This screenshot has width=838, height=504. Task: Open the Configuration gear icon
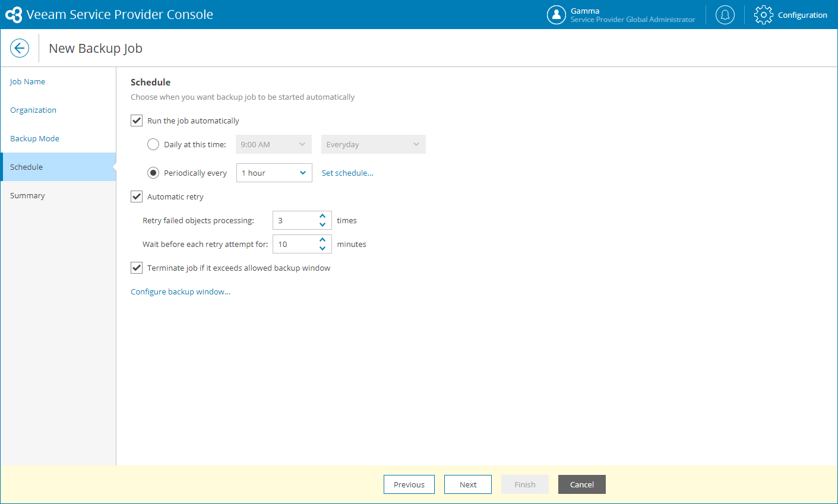tap(763, 15)
